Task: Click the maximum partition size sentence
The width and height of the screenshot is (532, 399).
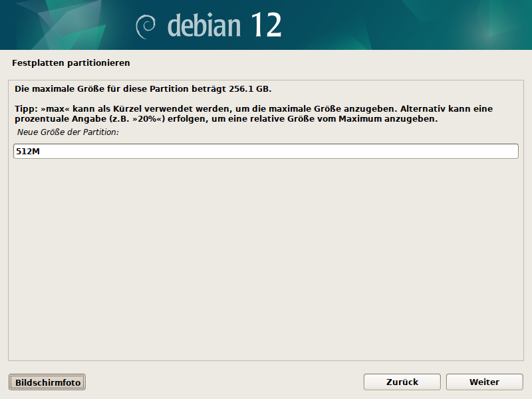Action: point(143,88)
